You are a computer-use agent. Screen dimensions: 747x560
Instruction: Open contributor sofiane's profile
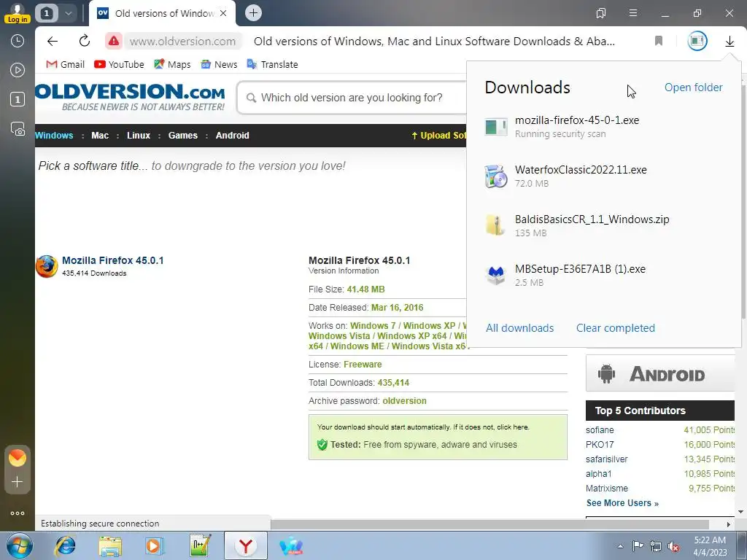(x=600, y=430)
